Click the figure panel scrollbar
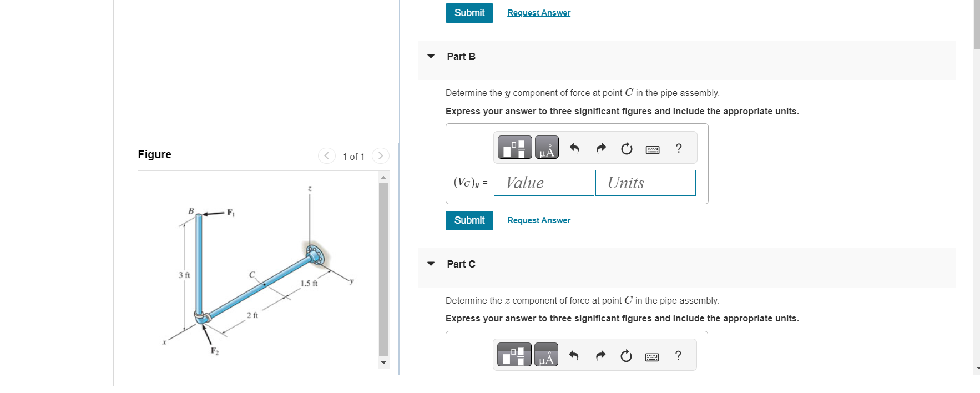The image size is (980, 393). [383, 266]
